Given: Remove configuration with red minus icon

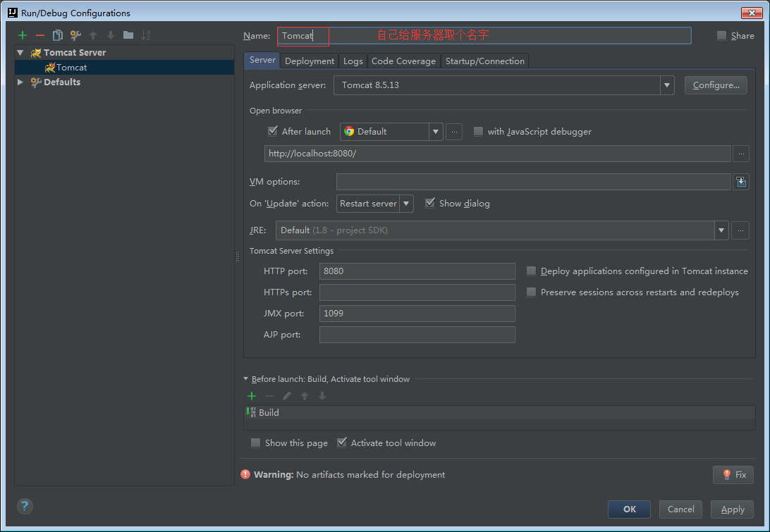Looking at the screenshot, I should (40, 35).
